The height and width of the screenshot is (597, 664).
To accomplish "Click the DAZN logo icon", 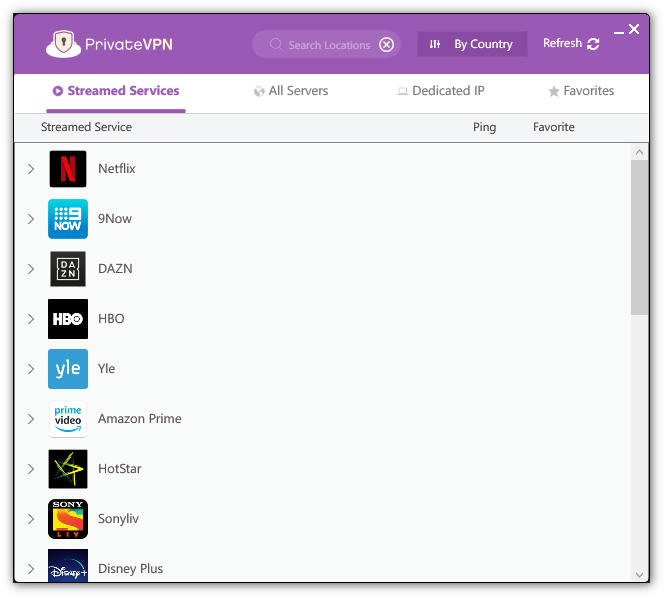I will tap(68, 268).
